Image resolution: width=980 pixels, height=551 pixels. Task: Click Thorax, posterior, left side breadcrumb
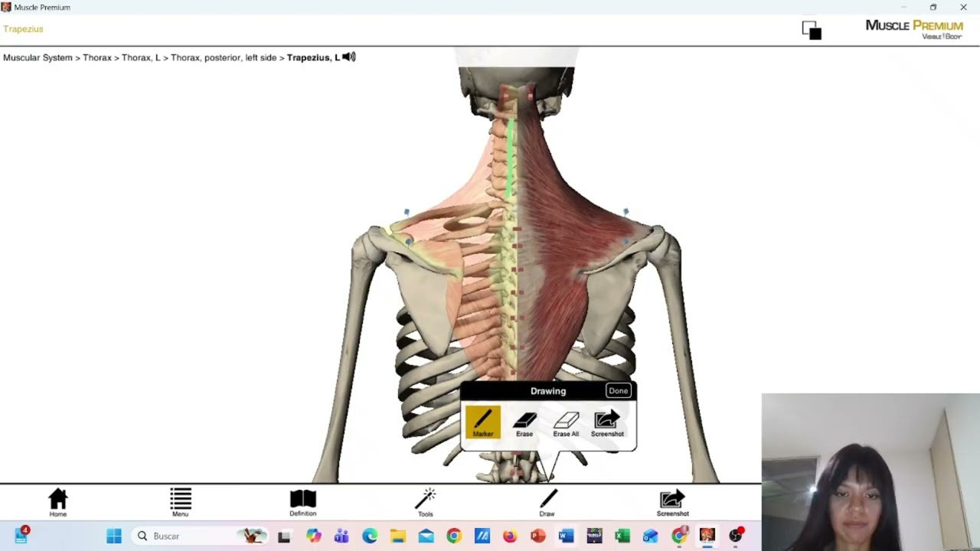tap(224, 57)
